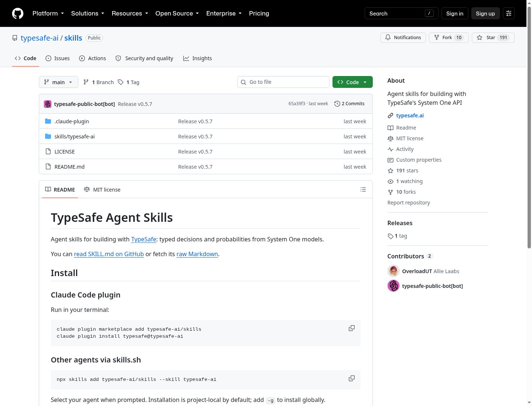Viewport: 532px width, 406px height.
Task: Focus the Go to file field
Action: pos(283,82)
